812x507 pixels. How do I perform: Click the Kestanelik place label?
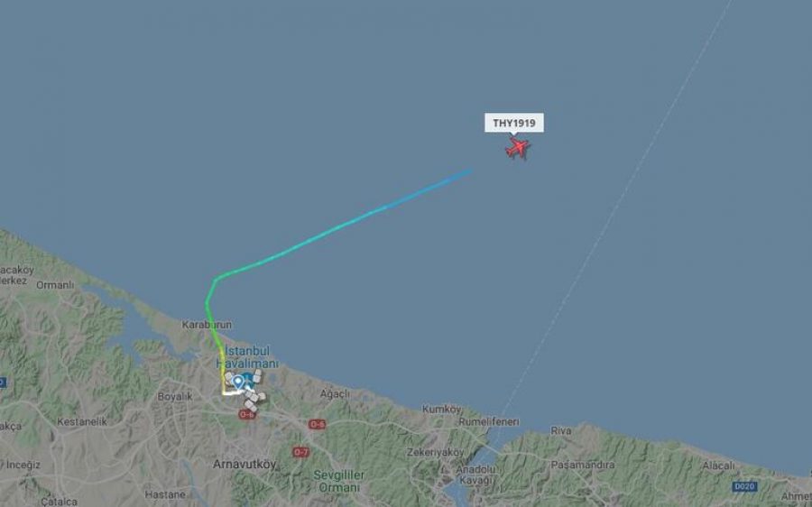[82, 421]
